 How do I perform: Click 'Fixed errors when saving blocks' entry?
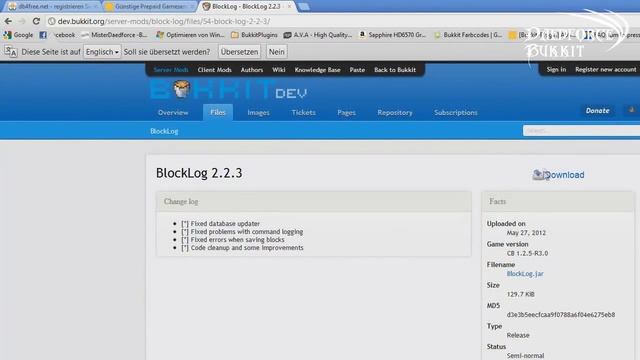coord(233,240)
